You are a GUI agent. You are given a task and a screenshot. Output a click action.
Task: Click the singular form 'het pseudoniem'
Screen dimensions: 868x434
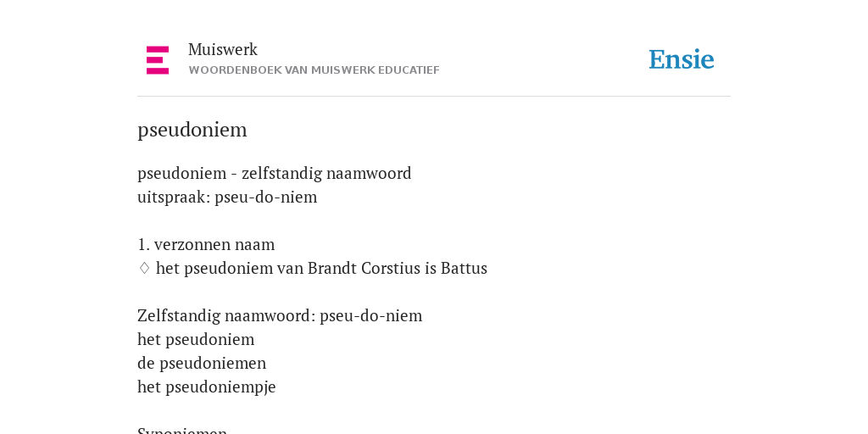tap(196, 339)
